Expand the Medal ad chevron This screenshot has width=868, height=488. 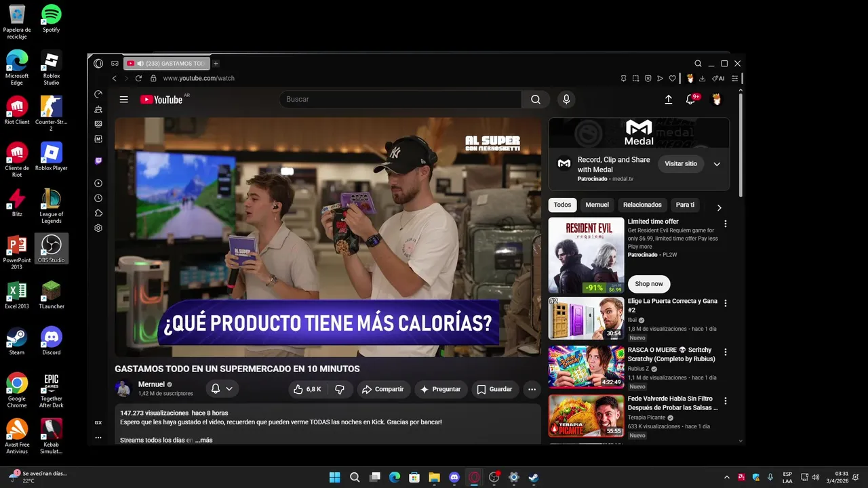pyautogui.click(x=717, y=164)
